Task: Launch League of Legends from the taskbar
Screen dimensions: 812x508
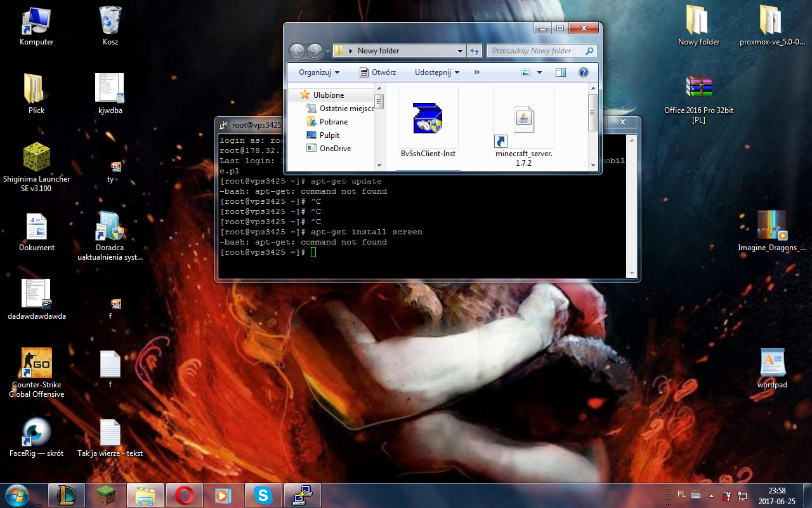Action: 67,495
